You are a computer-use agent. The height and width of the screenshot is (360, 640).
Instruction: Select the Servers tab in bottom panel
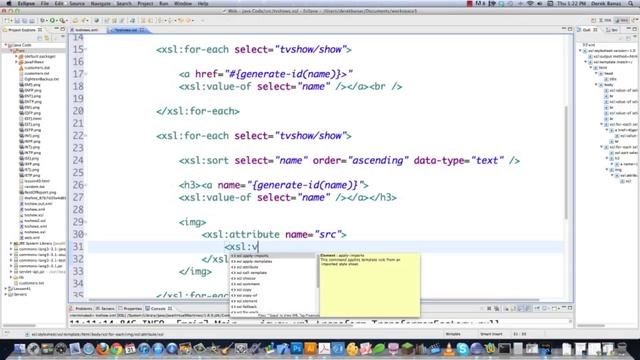pyautogui.click(x=105, y=309)
